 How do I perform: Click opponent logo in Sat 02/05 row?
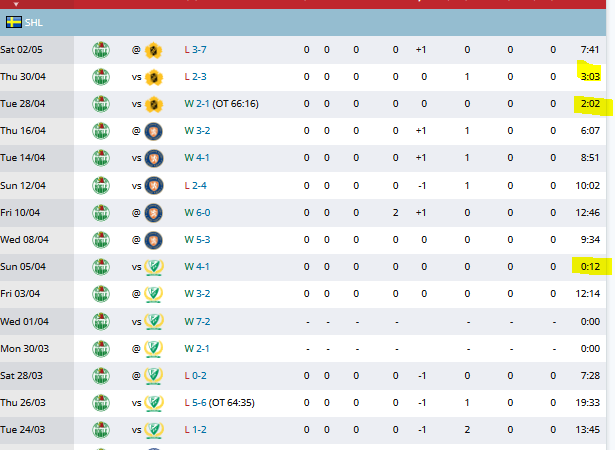tap(154, 50)
